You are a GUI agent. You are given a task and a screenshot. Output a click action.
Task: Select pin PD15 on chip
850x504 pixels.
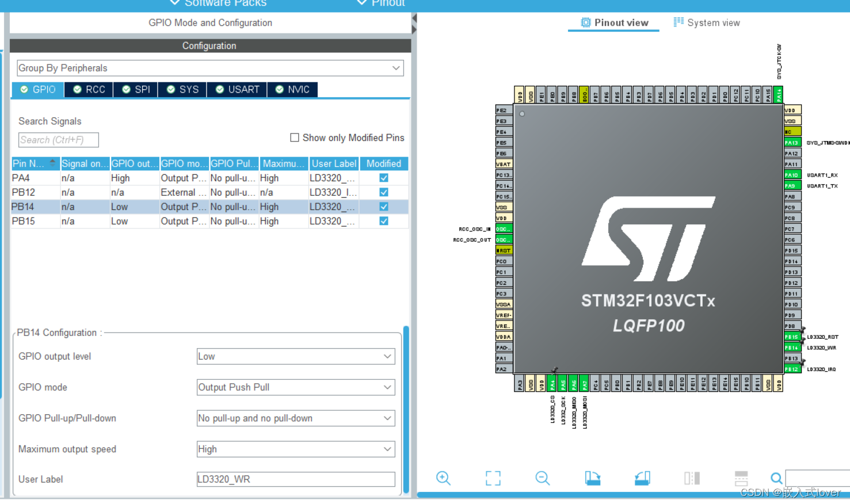(x=792, y=250)
